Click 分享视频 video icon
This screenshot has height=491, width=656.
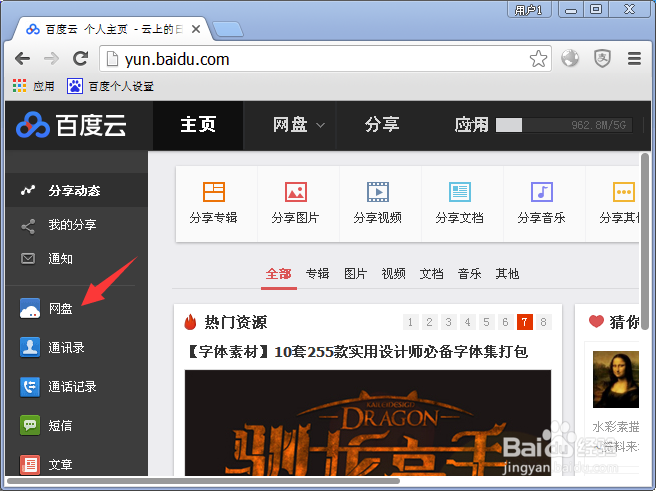378,192
